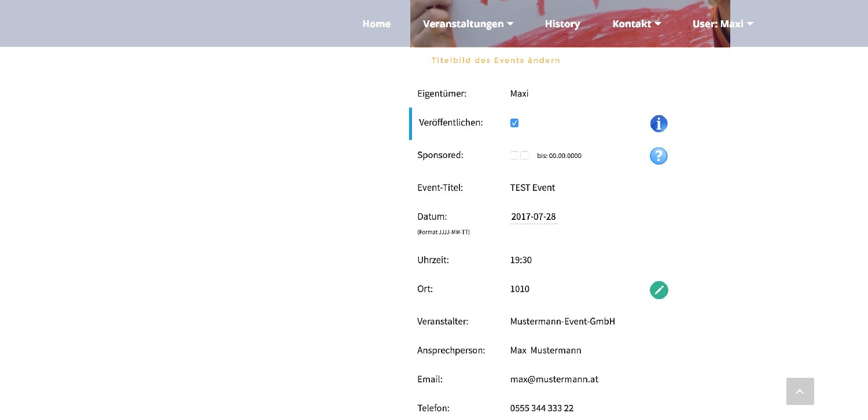Image resolution: width=868 pixels, height=420 pixels.
Task: Click the question mark help icon beside Sponsored
Action: (x=659, y=156)
